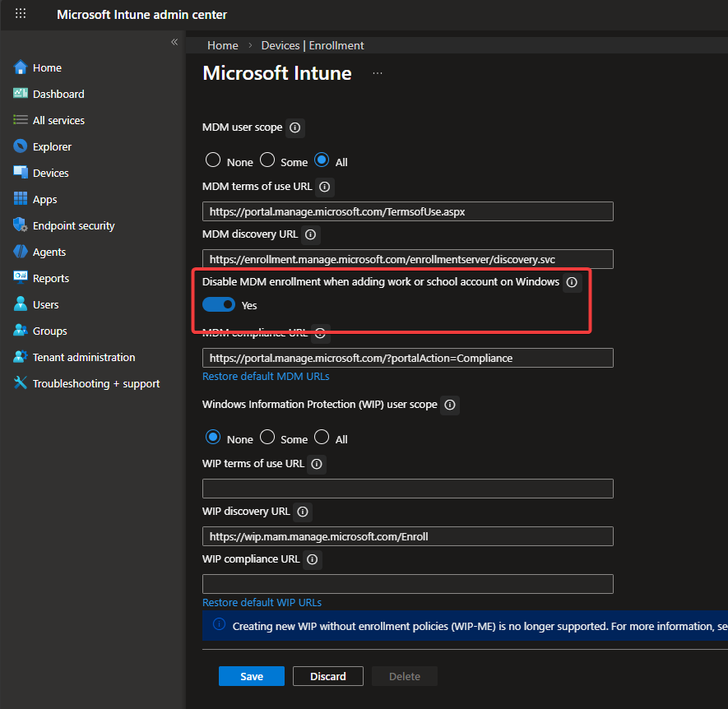Viewport: 728px width, 709px height.
Task: Select All for WIP user scope
Action: tap(322, 438)
